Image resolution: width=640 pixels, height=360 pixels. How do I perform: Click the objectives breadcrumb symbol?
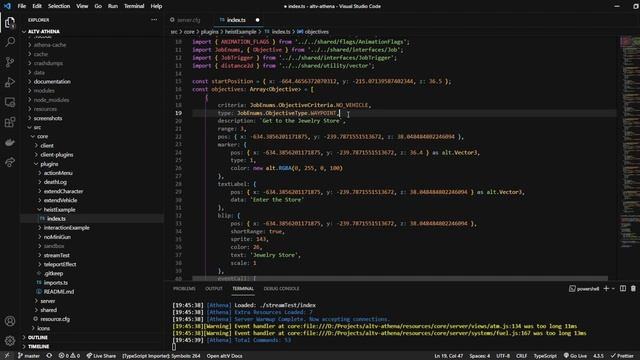point(313,32)
